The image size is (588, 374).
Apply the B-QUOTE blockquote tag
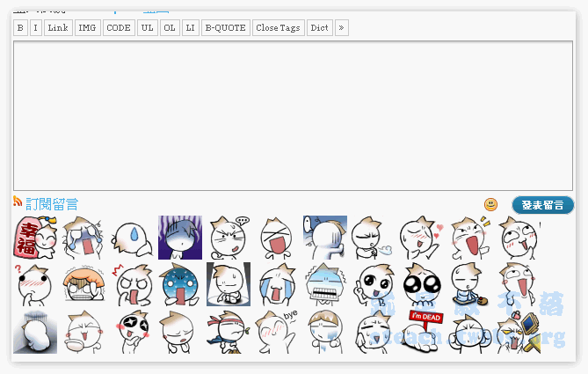tap(225, 28)
